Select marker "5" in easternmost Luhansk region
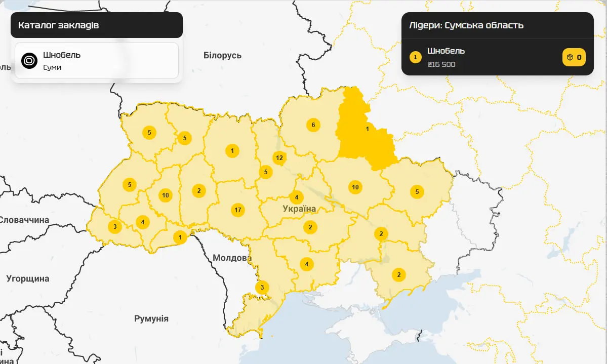Image resolution: width=607 pixels, height=364 pixels. (417, 192)
